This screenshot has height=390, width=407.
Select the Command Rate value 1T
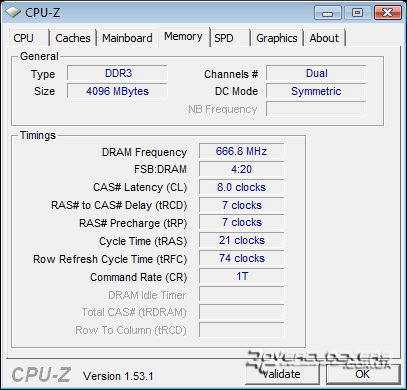click(242, 276)
